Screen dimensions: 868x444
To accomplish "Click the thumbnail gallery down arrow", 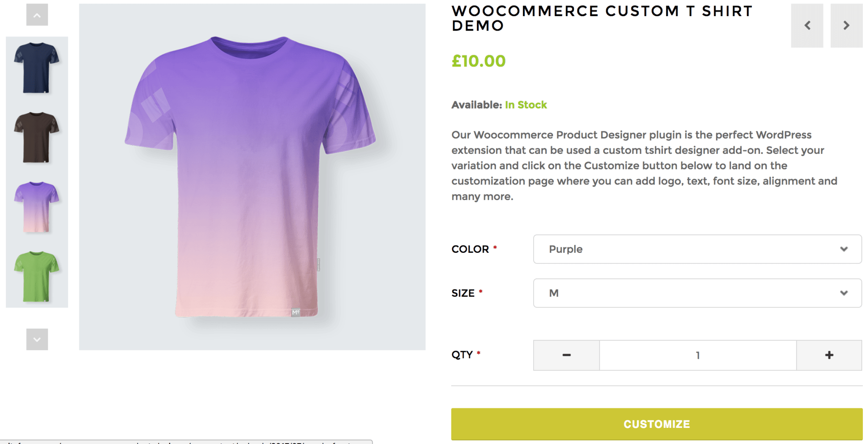I will pyautogui.click(x=37, y=339).
